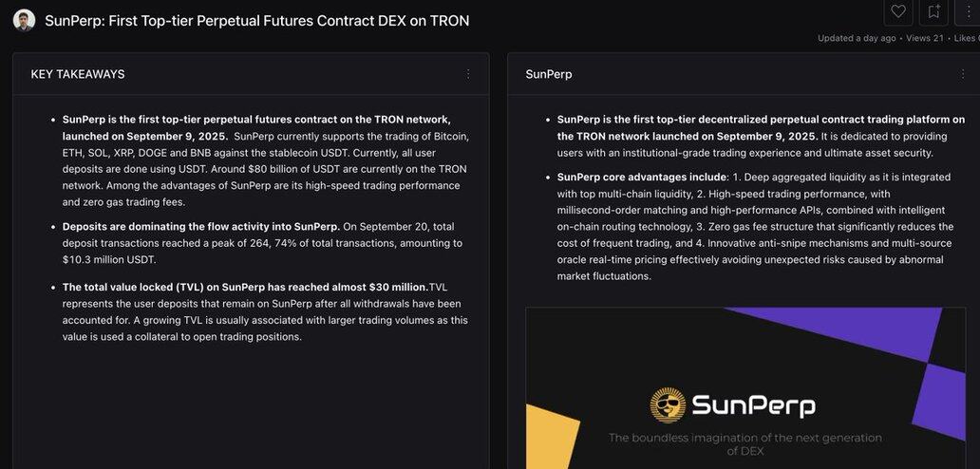Click the bold total value locked (TVL) sentence
This screenshot has width=980, height=469.
245,288
